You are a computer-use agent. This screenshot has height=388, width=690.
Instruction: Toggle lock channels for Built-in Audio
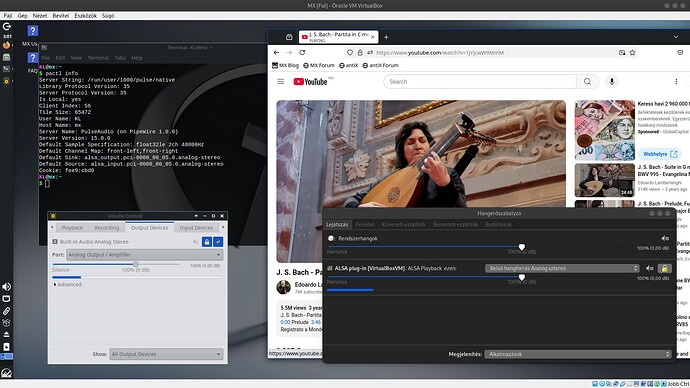(207, 242)
